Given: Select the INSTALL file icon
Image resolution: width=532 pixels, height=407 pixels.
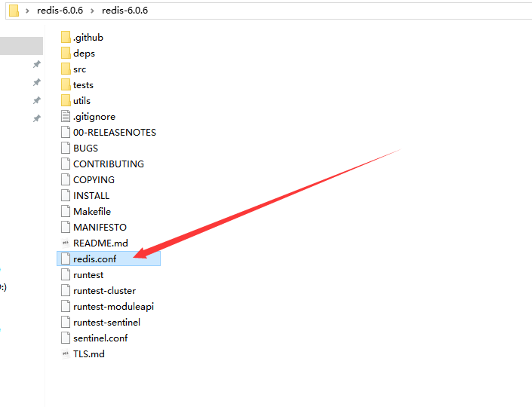Looking at the screenshot, I should tap(66, 195).
